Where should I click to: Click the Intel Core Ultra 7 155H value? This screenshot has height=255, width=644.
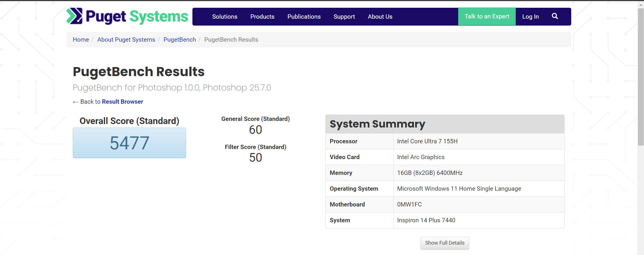click(427, 141)
